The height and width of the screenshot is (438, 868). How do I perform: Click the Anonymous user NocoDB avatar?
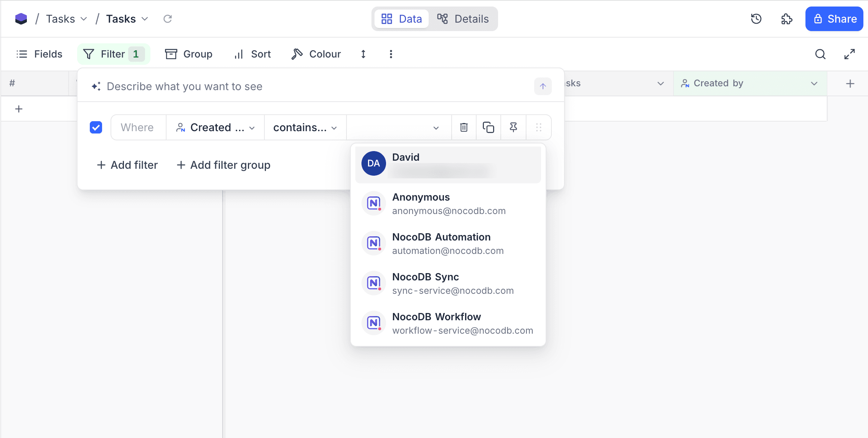point(374,203)
